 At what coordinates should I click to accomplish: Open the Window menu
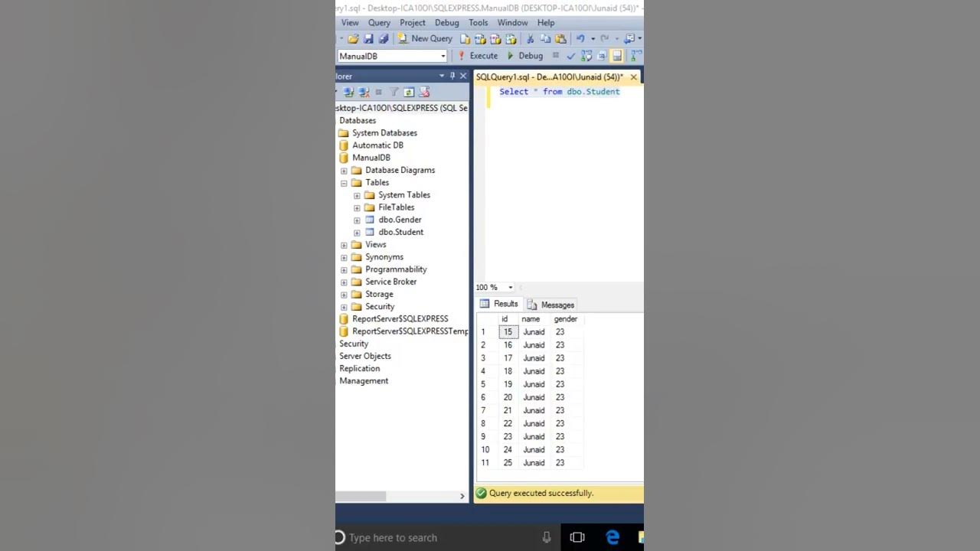tap(513, 23)
